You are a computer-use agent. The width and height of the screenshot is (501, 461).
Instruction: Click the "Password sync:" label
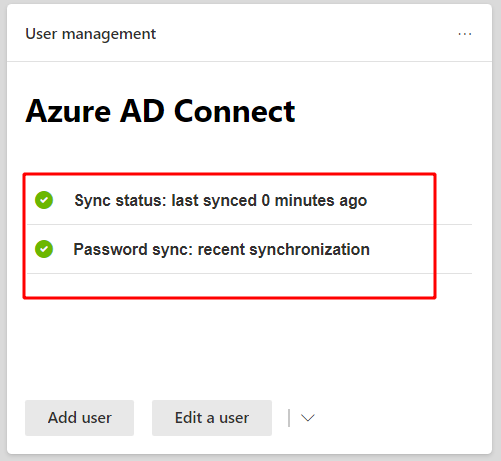pos(133,250)
